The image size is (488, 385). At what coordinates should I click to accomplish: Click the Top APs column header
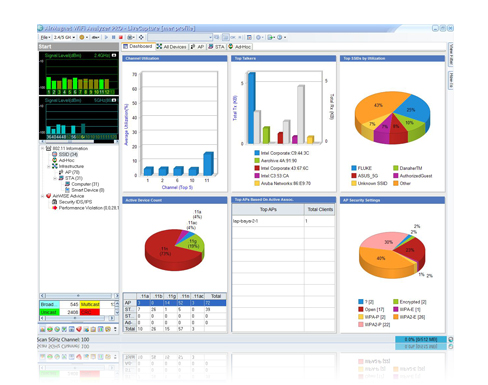click(x=268, y=209)
